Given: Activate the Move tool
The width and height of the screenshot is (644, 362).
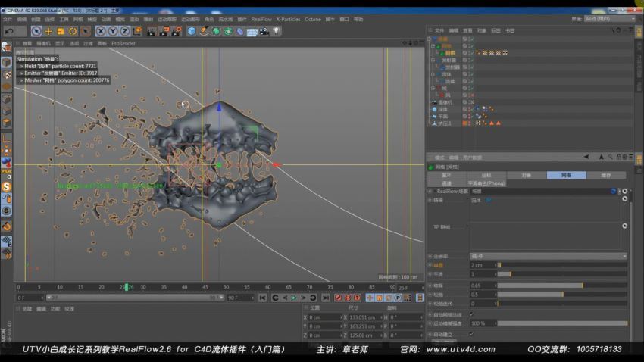Looking at the screenshot, I should click(48, 31).
